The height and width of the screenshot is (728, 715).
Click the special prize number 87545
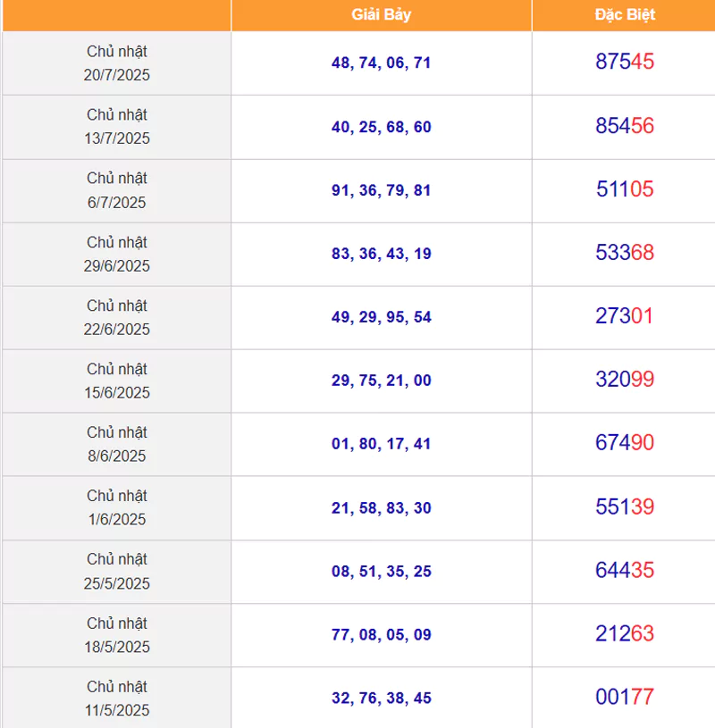(x=625, y=62)
